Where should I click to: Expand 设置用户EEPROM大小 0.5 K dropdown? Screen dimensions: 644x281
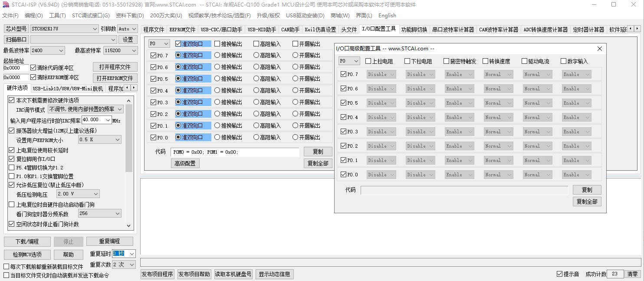[x=118, y=140]
